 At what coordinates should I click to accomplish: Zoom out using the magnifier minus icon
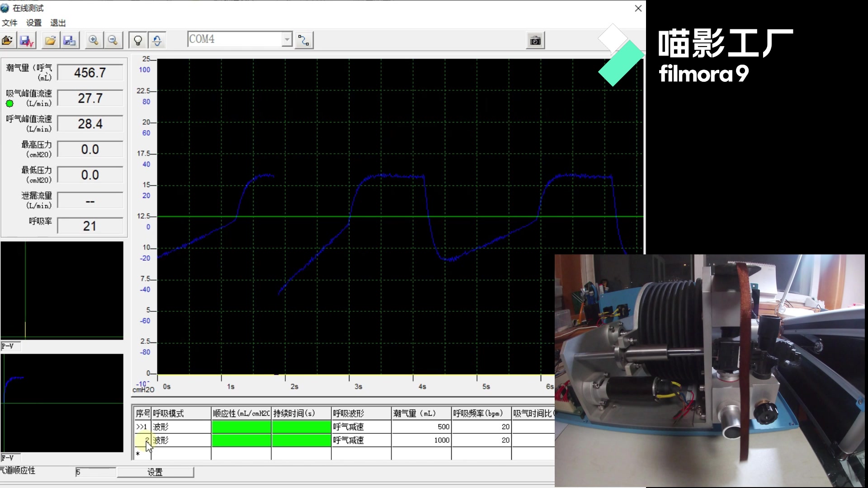(x=113, y=41)
